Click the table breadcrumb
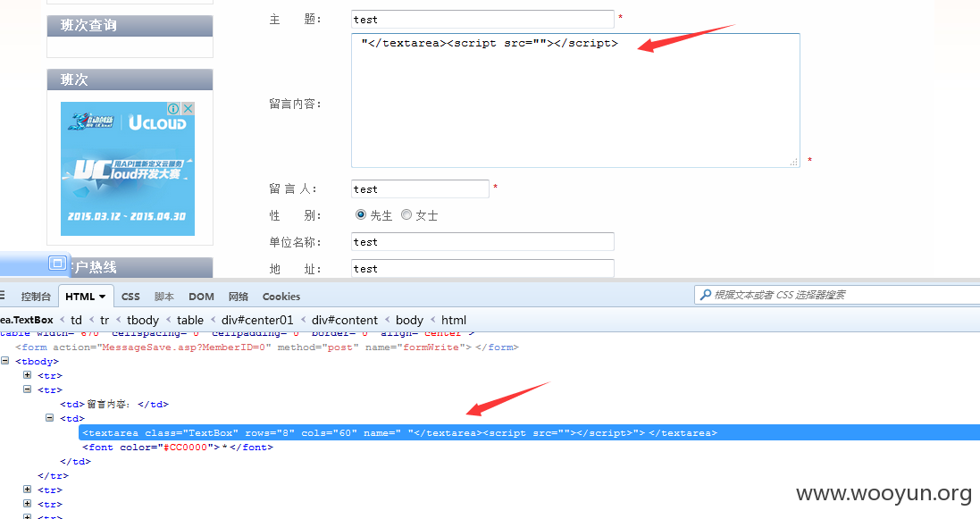 [x=190, y=320]
